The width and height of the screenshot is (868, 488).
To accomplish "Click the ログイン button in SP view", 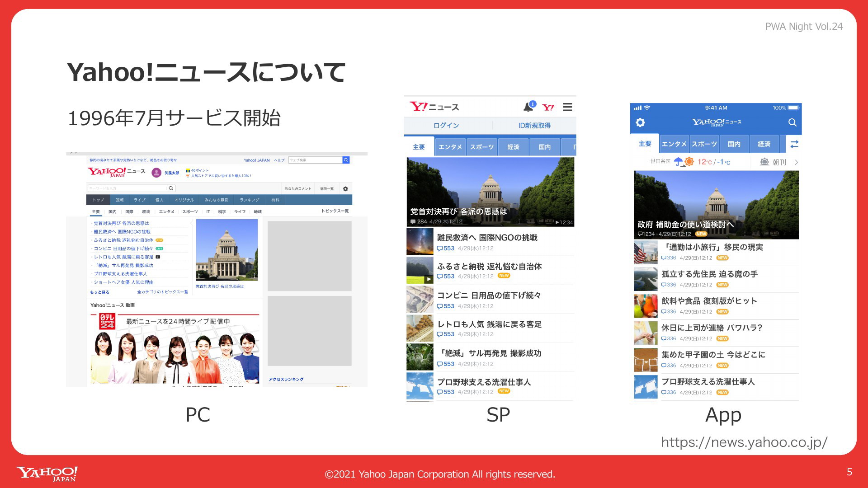I will pos(446,126).
